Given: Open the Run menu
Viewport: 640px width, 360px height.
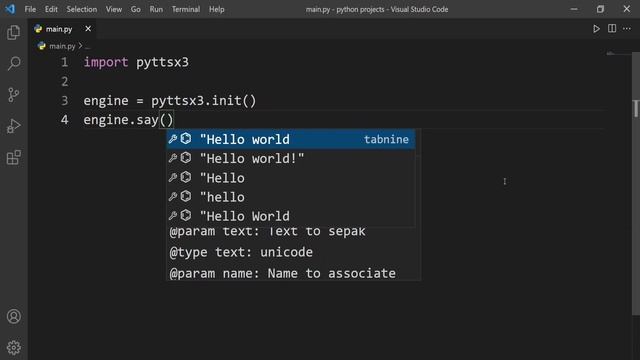Looking at the screenshot, I should 156,9.
